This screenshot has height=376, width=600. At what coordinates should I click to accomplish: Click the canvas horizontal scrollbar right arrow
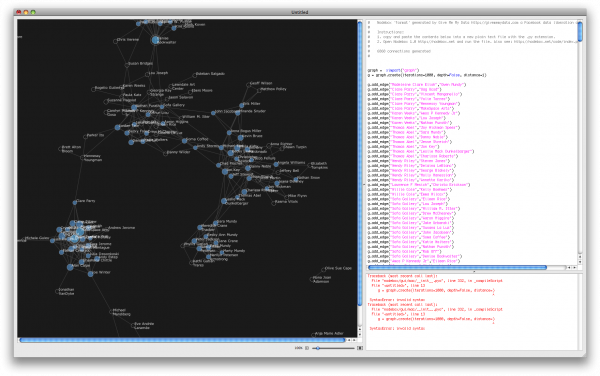click(354, 340)
